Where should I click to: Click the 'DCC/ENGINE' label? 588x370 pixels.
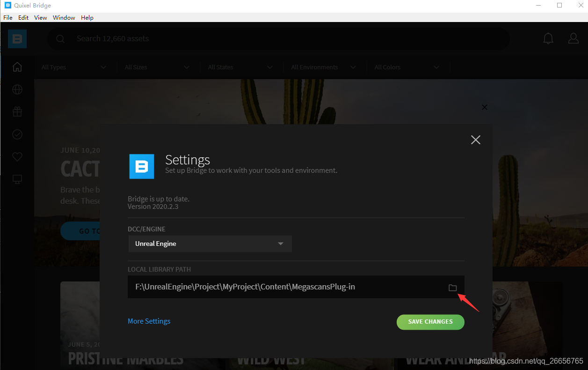[x=146, y=229]
